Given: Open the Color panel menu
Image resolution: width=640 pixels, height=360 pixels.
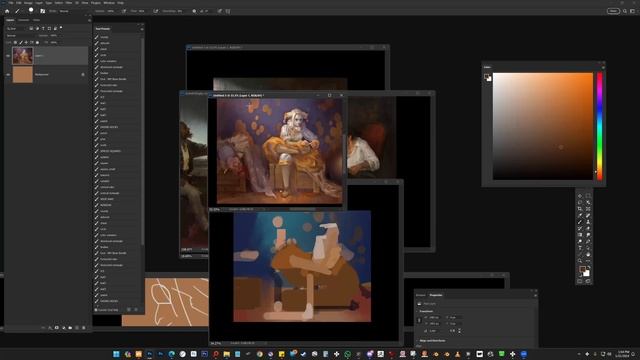Looking at the screenshot, I should [x=603, y=67].
